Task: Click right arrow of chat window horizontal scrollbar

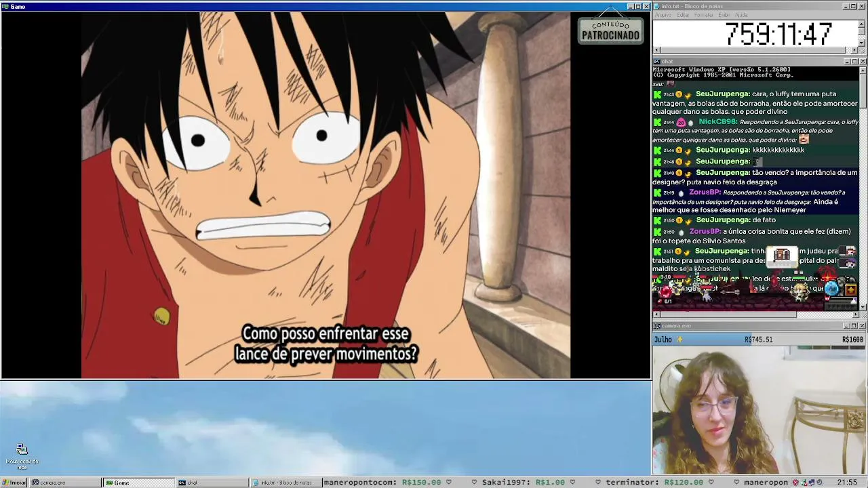Action: click(x=854, y=314)
